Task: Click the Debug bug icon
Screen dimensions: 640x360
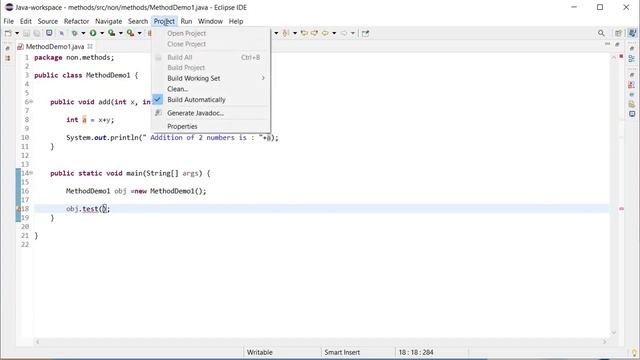Action: coord(74,33)
